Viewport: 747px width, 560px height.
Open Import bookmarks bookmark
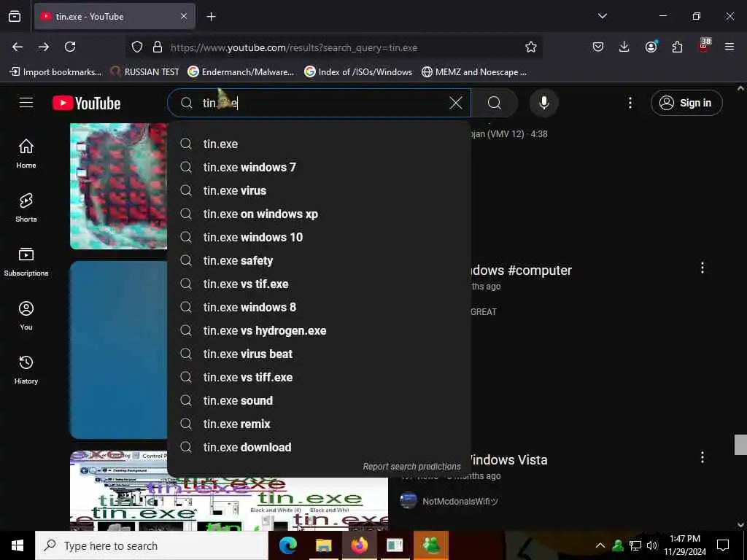(55, 72)
